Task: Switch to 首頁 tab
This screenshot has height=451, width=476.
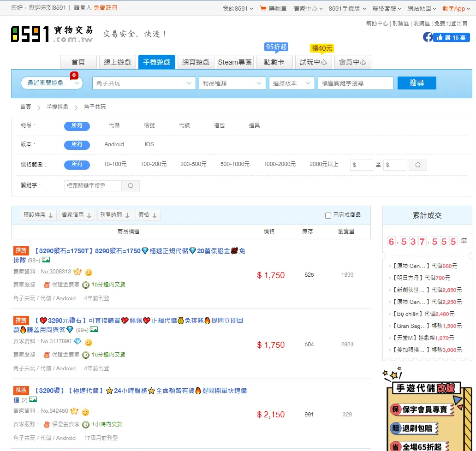Action: [x=78, y=62]
